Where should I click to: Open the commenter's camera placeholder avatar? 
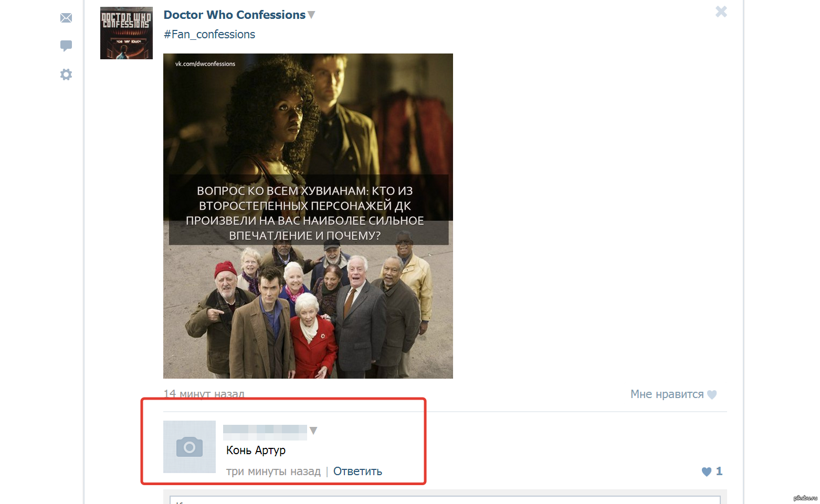coord(190,447)
